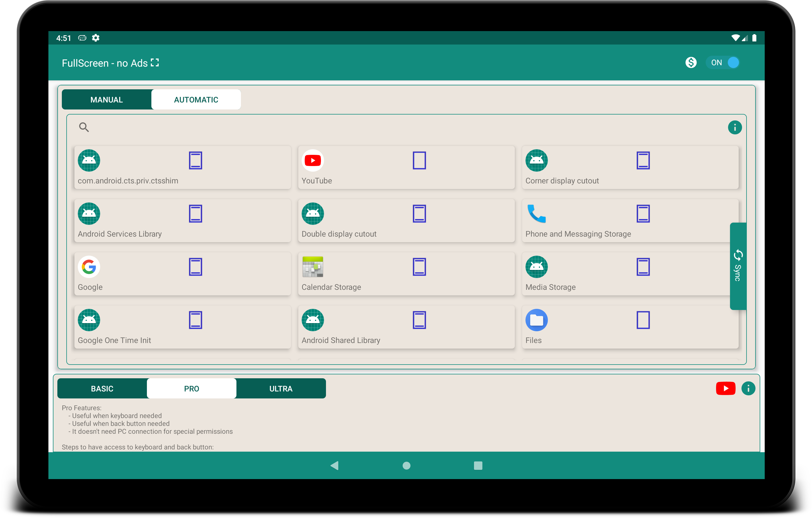Select the BASIC mode tab
The image size is (812, 518).
click(102, 388)
